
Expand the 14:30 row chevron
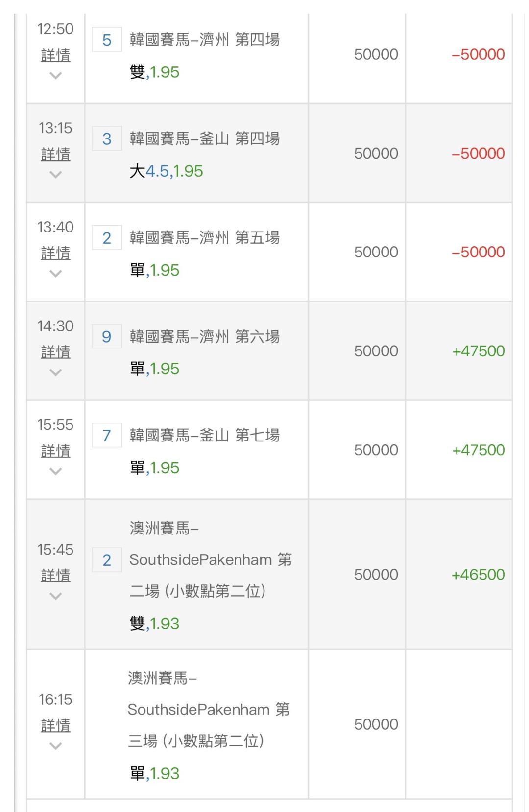[x=56, y=372]
